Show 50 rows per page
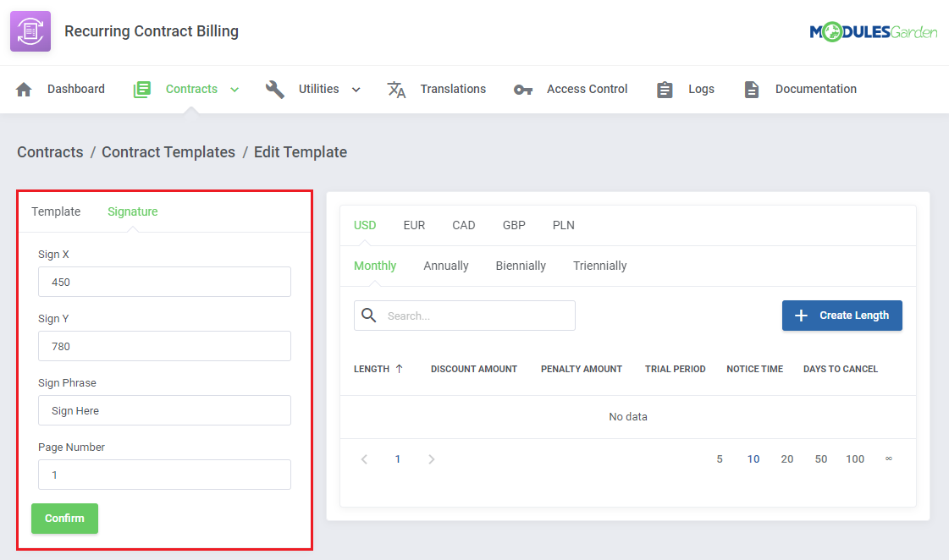Image resolution: width=949 pixels, height=560 pixels. pos(821,459)
